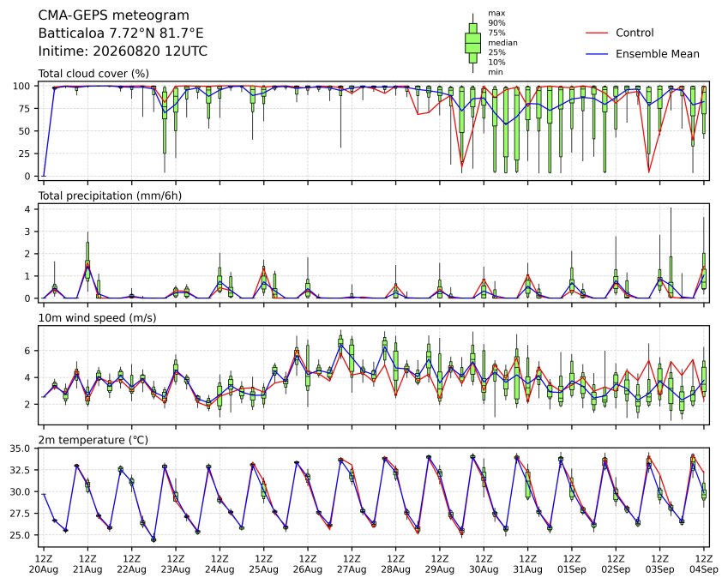Click the "12Z 27Aug" time axis label
The image size is (728, 584).
tap(352, 564)
